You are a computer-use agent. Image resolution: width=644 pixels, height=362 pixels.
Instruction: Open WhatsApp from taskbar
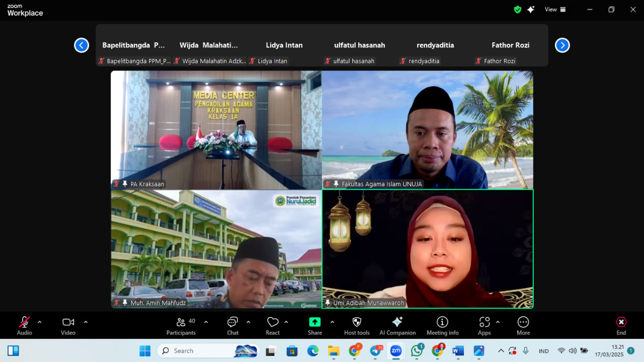coord(417,351)
